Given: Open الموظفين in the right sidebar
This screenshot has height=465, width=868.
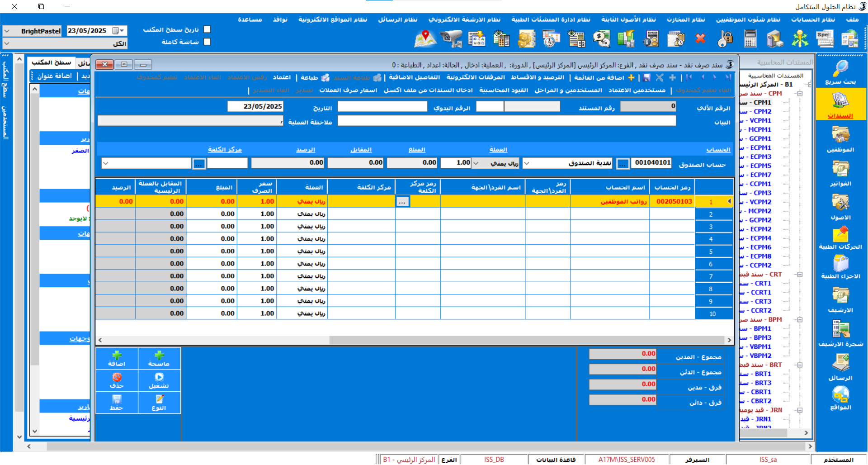Looking at the screenshot, I should pos(840,139).
